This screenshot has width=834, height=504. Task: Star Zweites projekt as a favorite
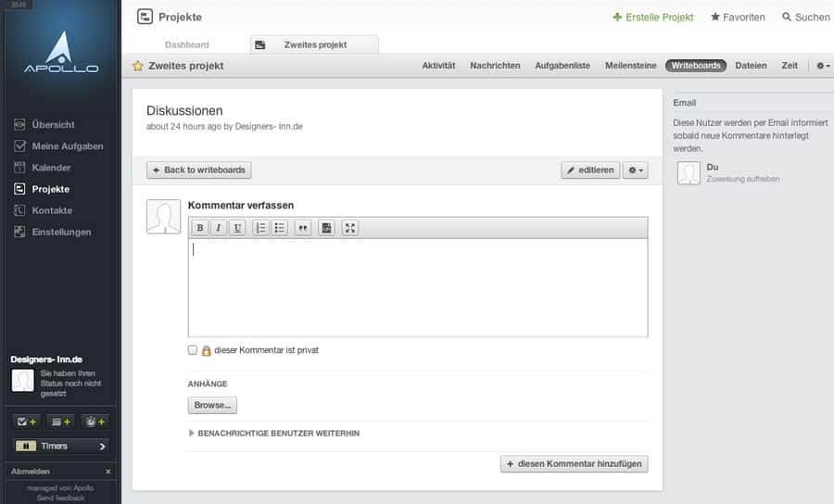click(138, 66)
